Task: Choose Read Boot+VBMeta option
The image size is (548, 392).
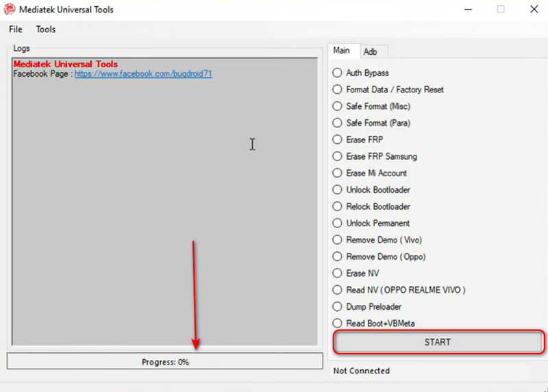Action: 374,323
